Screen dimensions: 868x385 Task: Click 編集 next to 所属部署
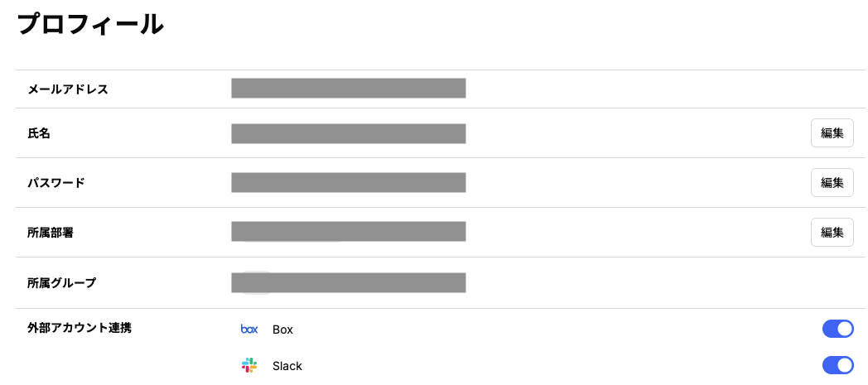(x=832, y=233)
